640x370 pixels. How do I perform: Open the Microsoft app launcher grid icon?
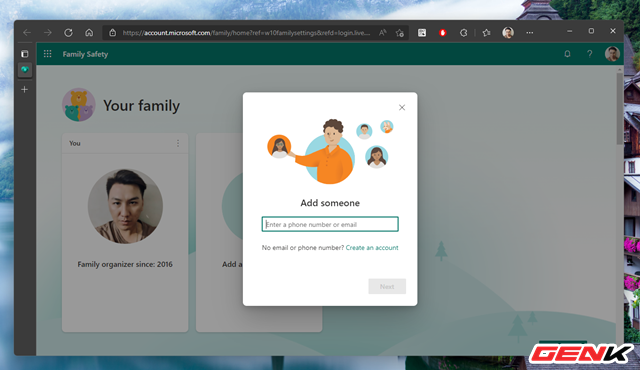click(x=47, y=54)
